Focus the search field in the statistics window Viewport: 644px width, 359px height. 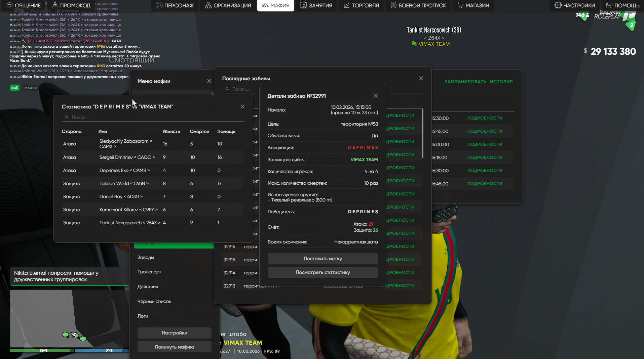coord(153,117)
